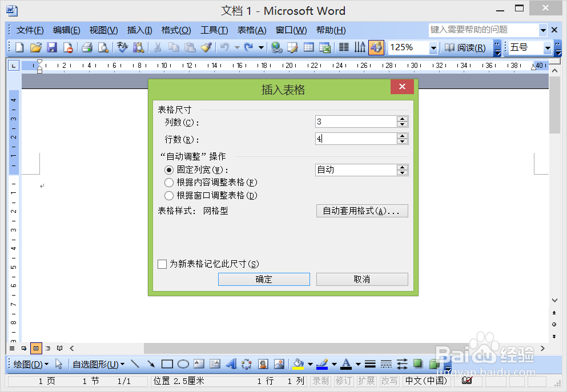Switch to Outline view button

[x=48, y=348]
